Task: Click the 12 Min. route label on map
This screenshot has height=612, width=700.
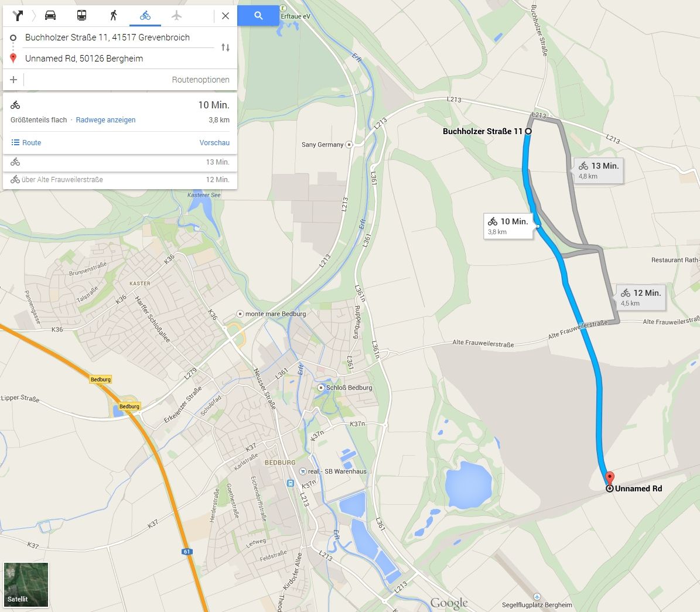Action: 641,298
